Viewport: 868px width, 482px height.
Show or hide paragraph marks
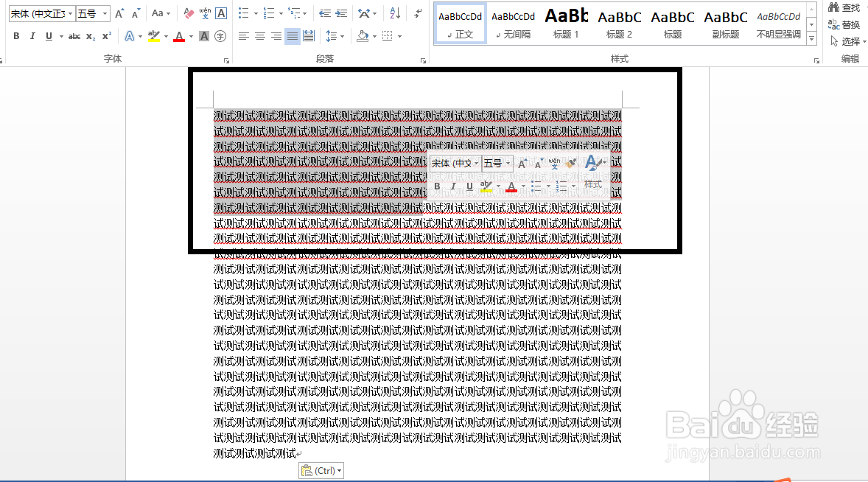pos(418,13)
